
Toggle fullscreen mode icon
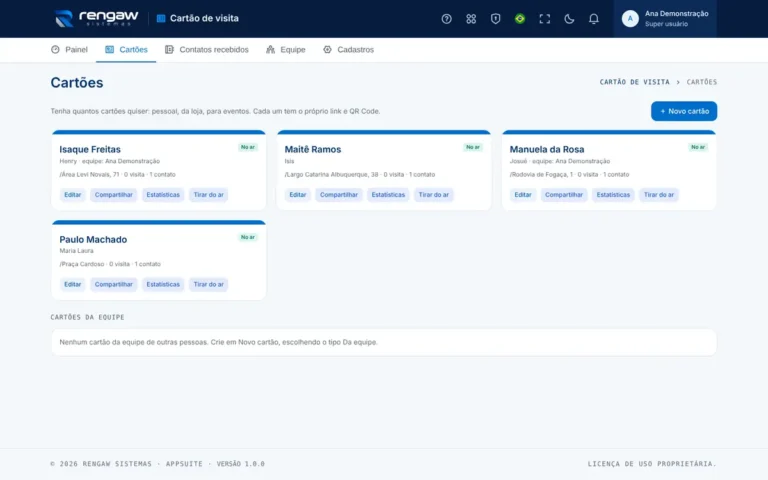[544, 19]
